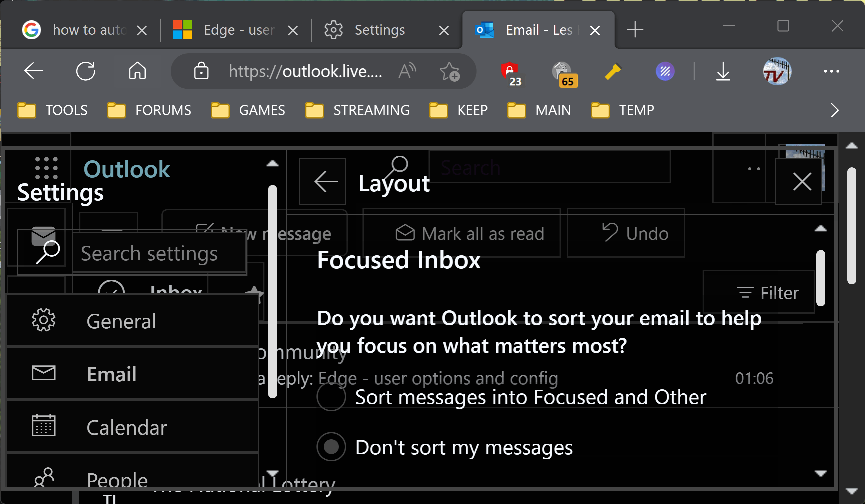Click the Undo button
The image size is (865, 504).
(626, 233)
